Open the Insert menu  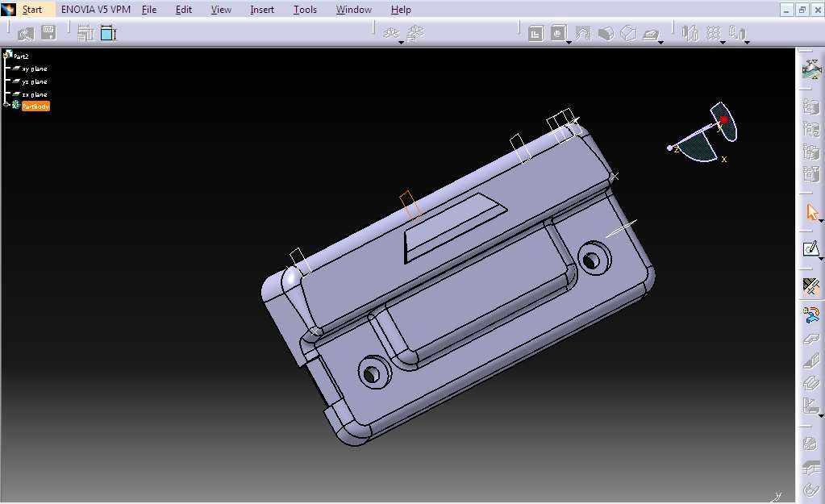(x=262, y=10)
